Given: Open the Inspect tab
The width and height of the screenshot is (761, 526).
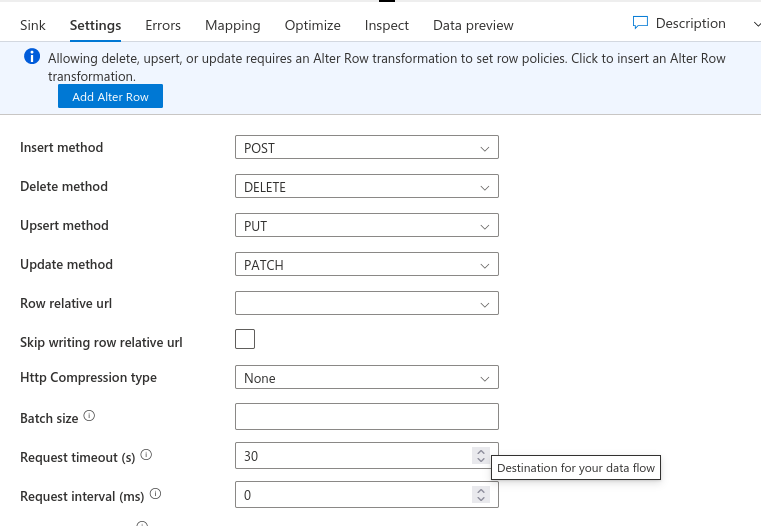Looking at the screenshot, I should (x=387, y=25).
